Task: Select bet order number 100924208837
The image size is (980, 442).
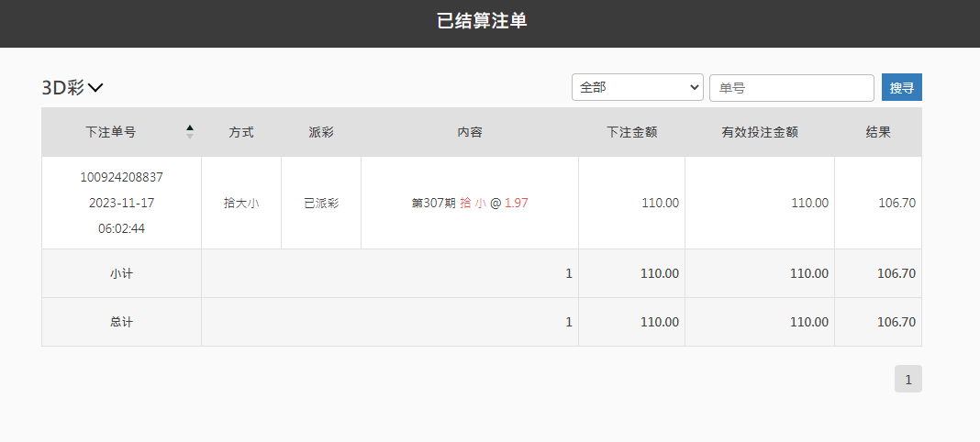Action: [x=121, y=177]
